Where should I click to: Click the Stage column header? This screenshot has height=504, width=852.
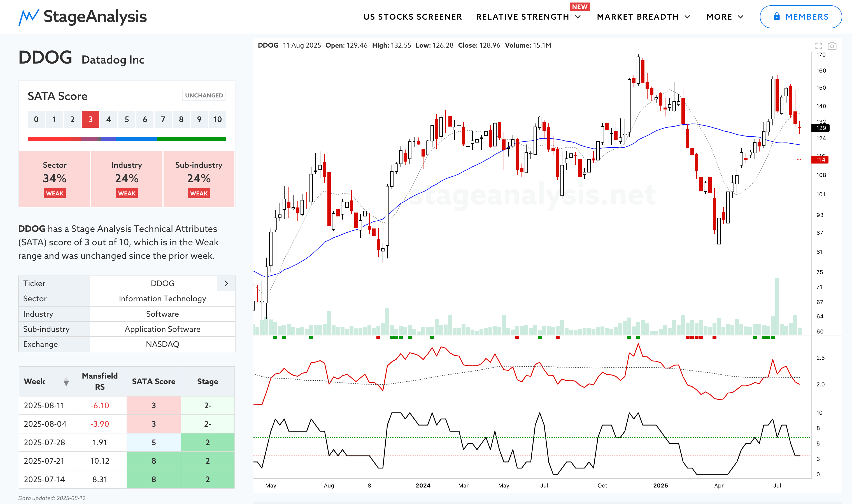208,381
